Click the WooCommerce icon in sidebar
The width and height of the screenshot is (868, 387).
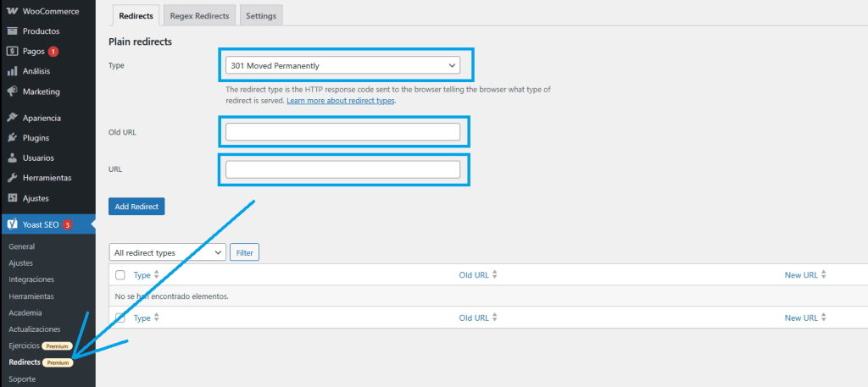[13, 11]
